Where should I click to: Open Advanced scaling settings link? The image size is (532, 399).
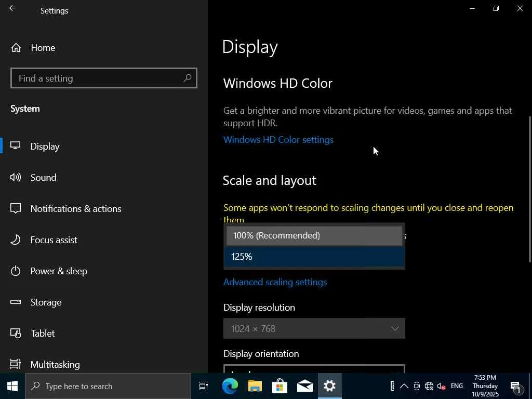click(x=275, y=282)
